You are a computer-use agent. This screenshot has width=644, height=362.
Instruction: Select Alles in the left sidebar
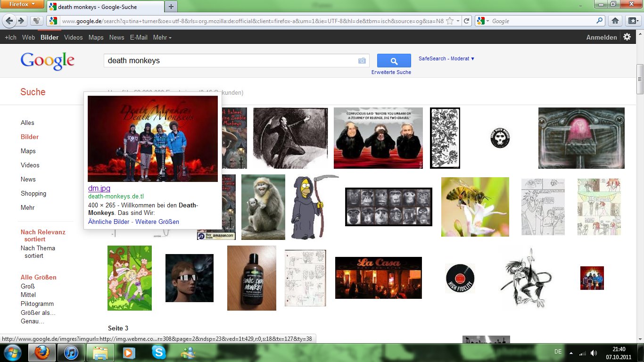tap(27, 123)
